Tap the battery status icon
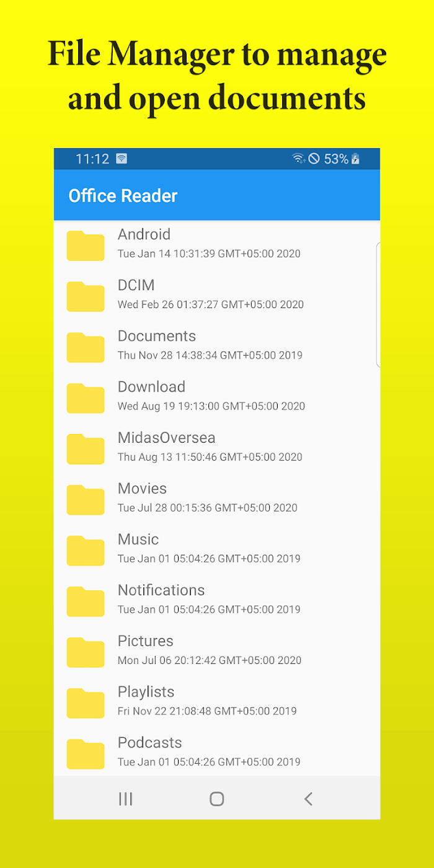The image size is (434, 868). click(355, 159)
